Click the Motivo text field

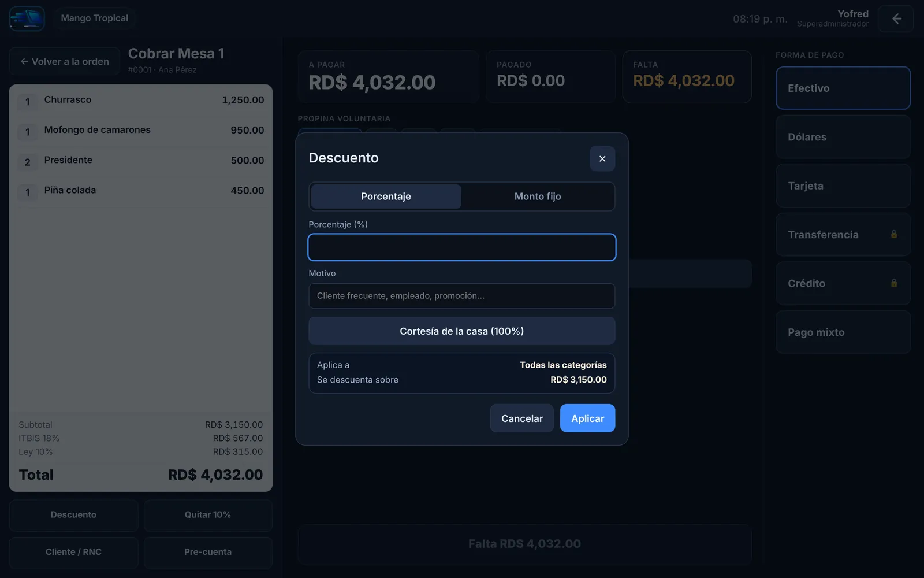(x=462, y=296)
